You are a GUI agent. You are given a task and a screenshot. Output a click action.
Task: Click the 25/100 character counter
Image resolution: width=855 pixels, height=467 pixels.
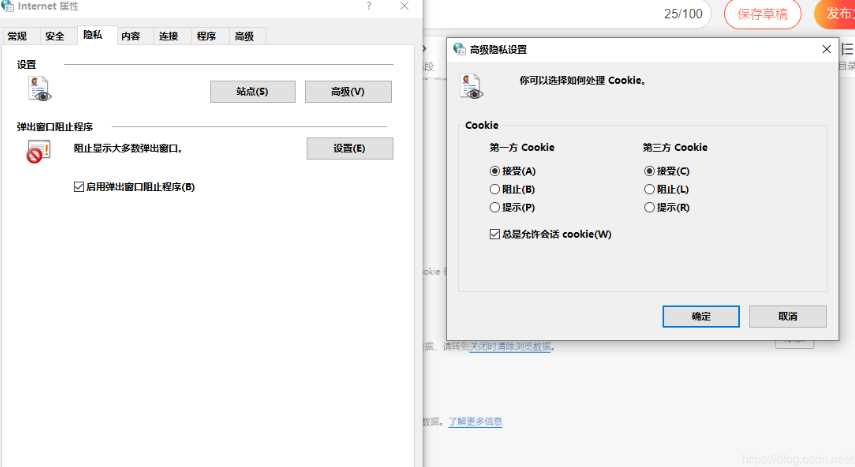[x=683, y=14]
